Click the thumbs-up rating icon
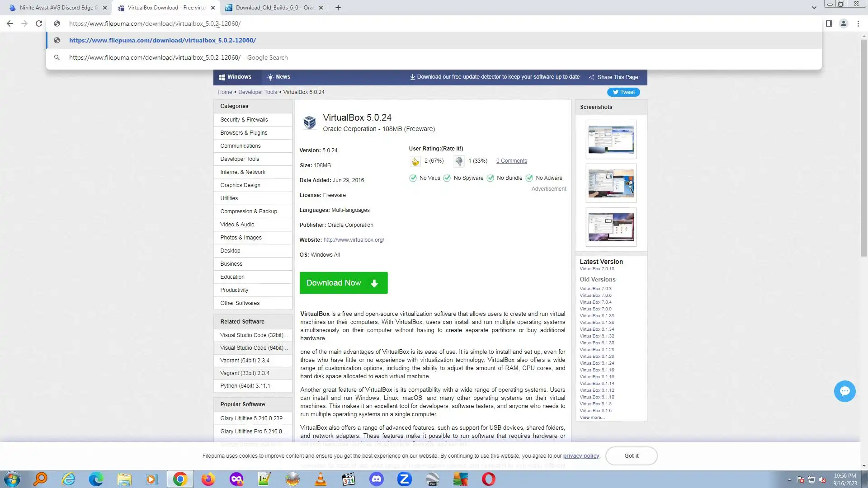The image size is (868, 488). point(415,161)
